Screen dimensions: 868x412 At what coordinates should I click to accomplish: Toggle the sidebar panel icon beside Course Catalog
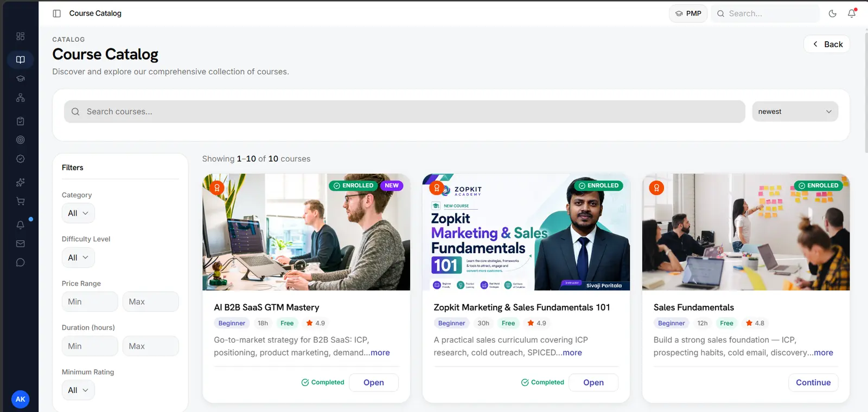[x=56, y=14]
